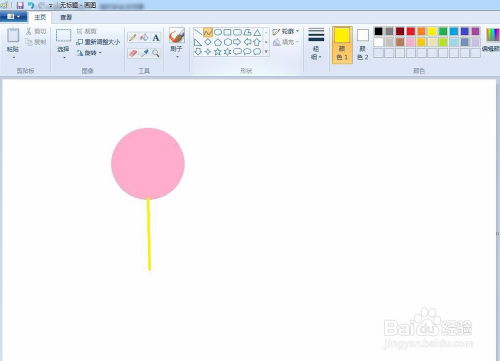Select the Color picker eyedropper tool
500x361 pixels.
tap(144, 53)
